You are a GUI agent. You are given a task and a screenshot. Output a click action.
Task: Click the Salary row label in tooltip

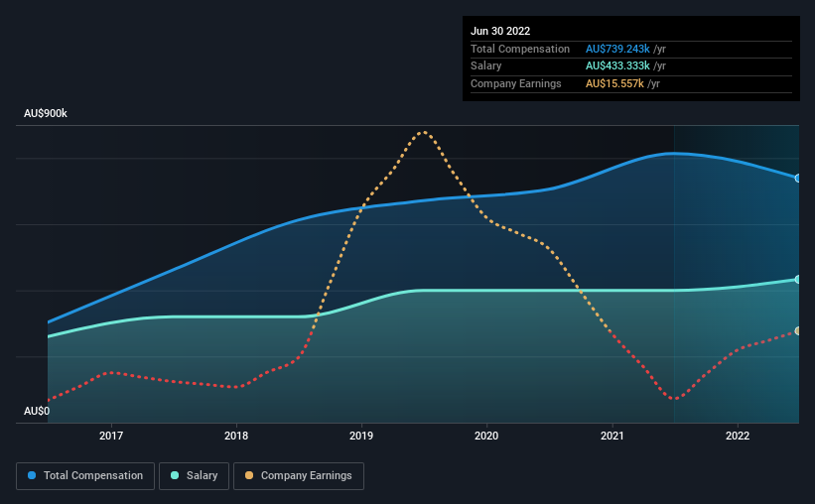click(486, 66)
